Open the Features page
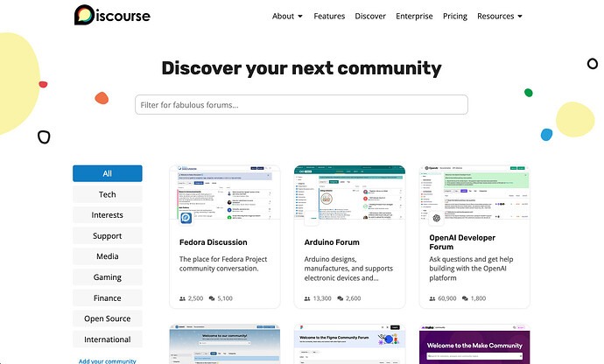 (329, 16)
